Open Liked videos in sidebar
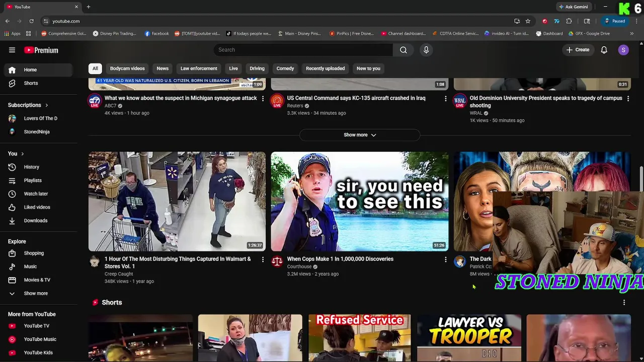 [x=39, y=207]
